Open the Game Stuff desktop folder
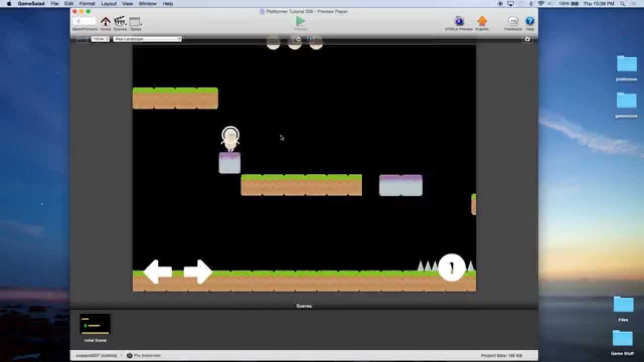Image resolution: width=644 pixels, height=362 pixels. (x=622, y=339)
